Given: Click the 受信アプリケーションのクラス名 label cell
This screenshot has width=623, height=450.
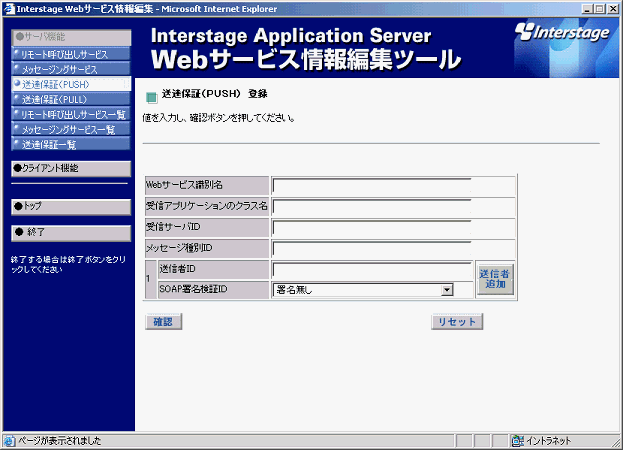Looking at the screenshot, I should 207,207.
